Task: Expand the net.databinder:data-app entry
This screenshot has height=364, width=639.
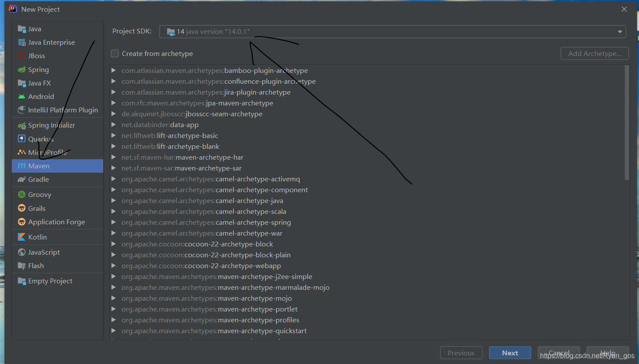Action: pos(114,125)
